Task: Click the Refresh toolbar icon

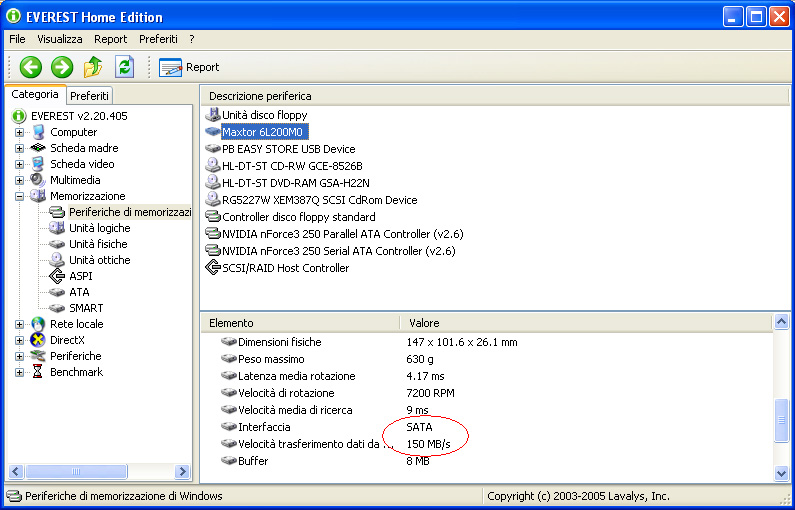Action: (124, 67)
